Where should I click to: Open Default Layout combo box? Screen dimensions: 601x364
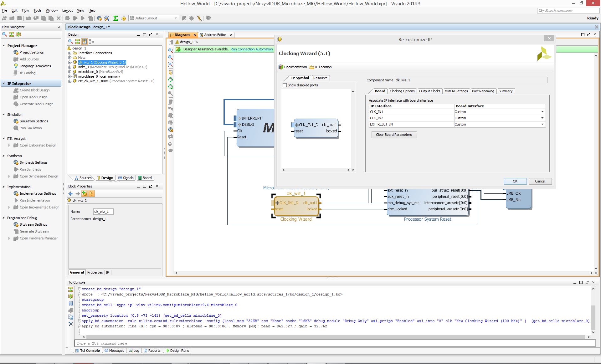154,18
